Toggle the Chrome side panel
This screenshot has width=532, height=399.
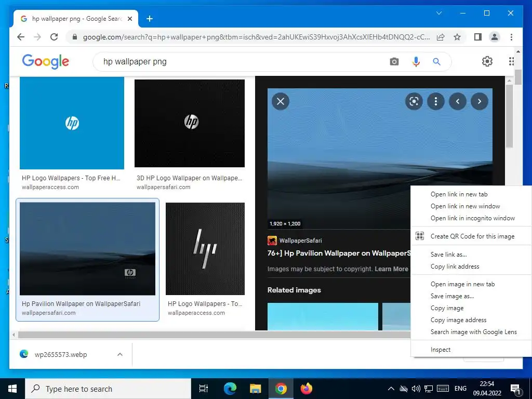pos(478,37)
